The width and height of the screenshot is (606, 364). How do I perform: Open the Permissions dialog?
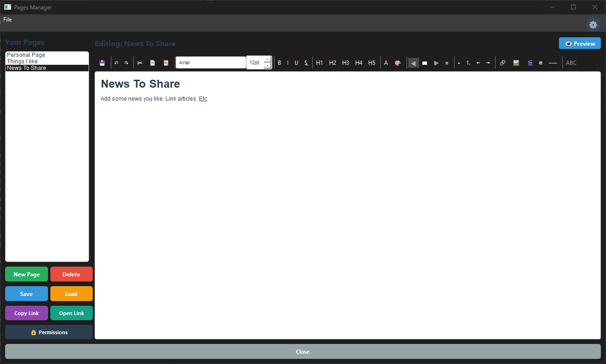(x=49, y=332)
